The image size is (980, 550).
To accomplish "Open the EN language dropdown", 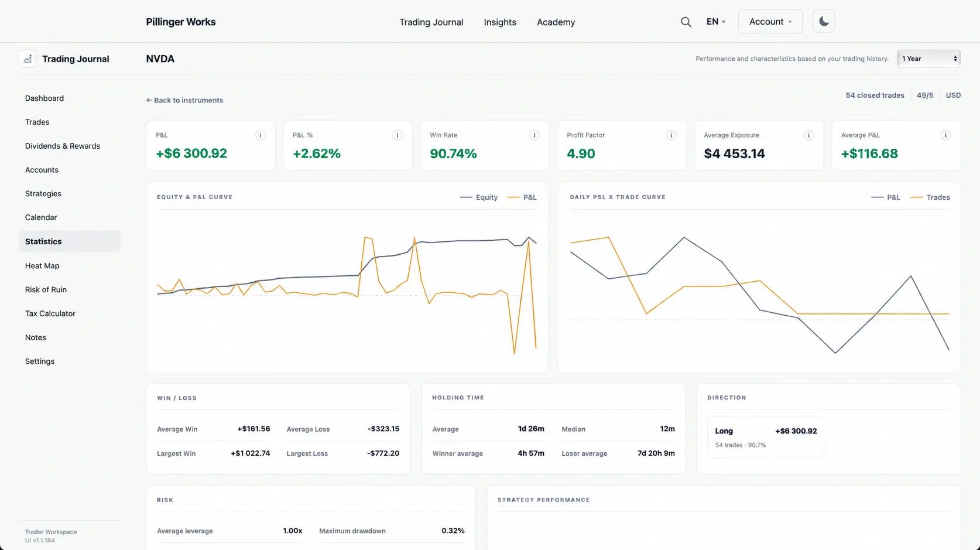I will [x=715, y=22].
